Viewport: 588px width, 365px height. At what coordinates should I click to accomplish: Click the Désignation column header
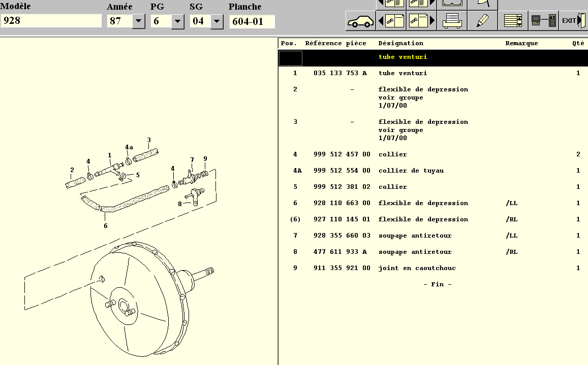click(400, 43)
